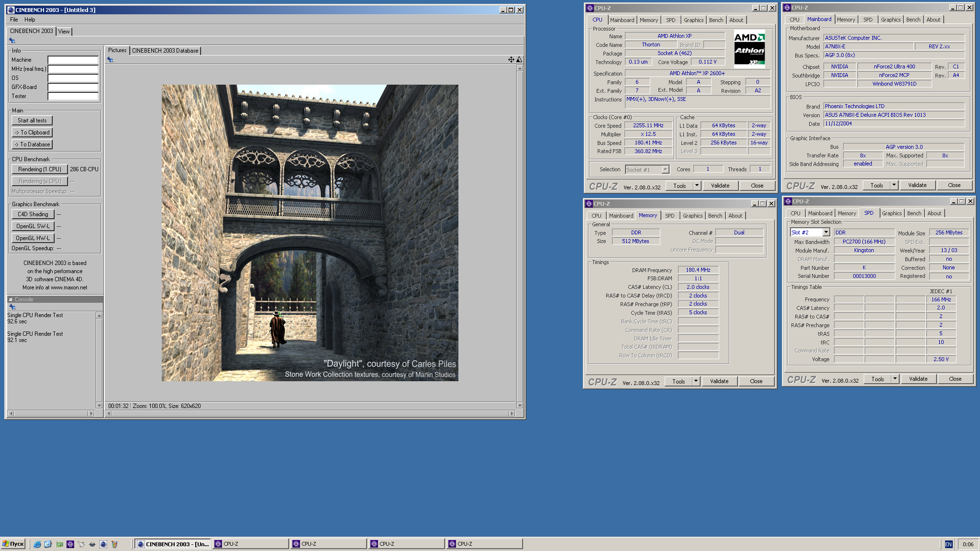The width and height of the screenshot is (980, 551).
Task: Click into the MHz (real freq.) field
Action: click(73, 69)
